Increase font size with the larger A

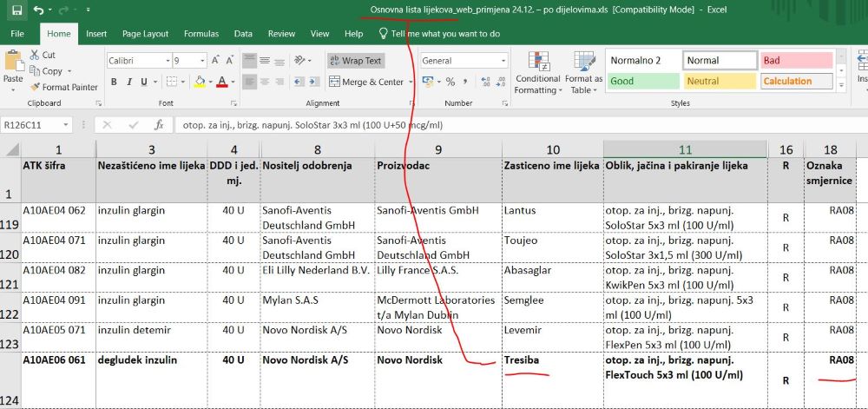click(215, 60)
